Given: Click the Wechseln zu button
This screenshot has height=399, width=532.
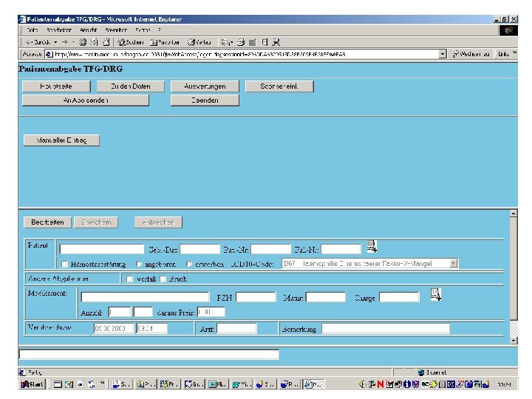Looking at the screenshot, I should 471,54.
